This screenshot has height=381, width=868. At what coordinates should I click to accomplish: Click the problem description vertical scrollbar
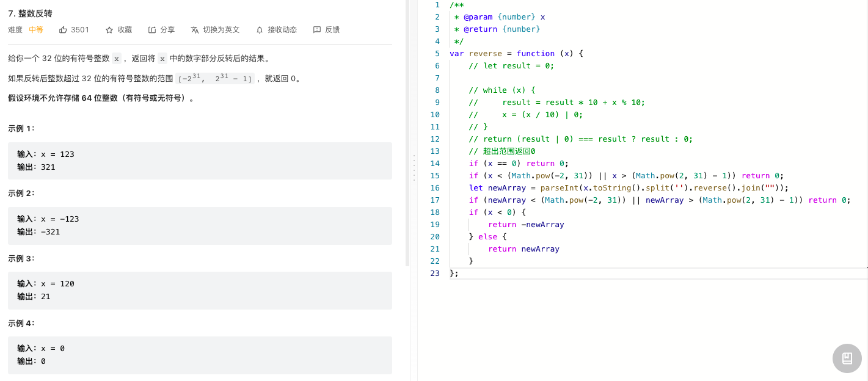tap(407, 133)
